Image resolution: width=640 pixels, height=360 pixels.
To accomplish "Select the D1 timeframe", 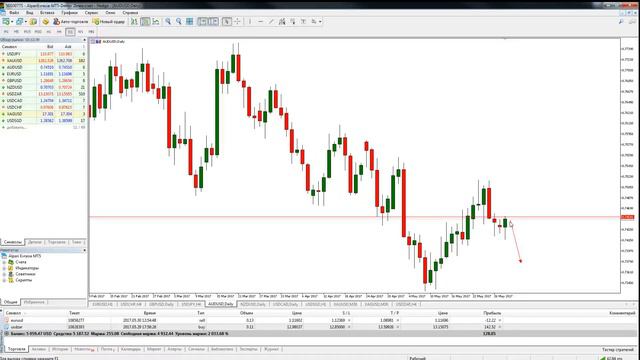I will point(70,31).
